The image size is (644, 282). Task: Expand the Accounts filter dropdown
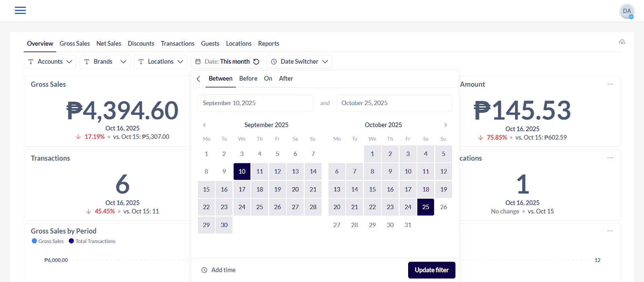[x=50, y=62]
